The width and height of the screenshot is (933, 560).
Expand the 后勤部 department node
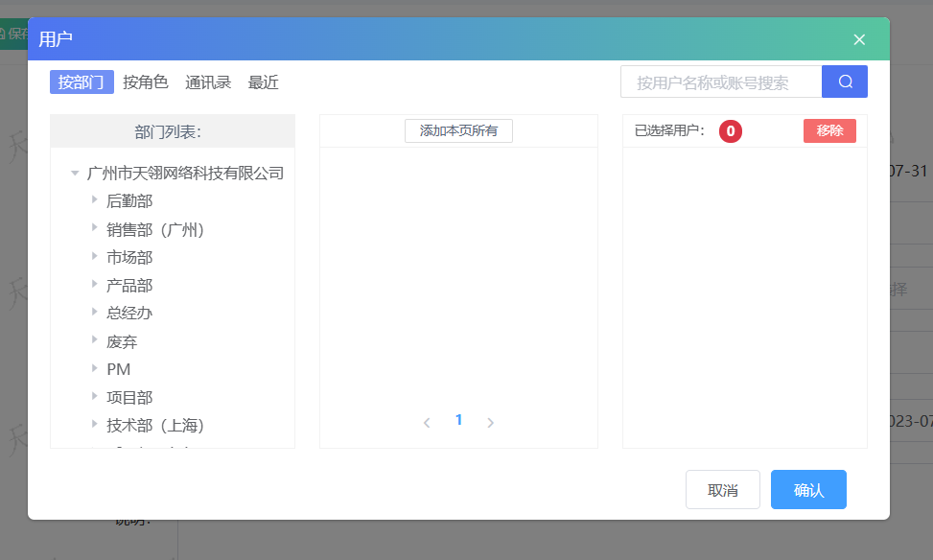95,200
